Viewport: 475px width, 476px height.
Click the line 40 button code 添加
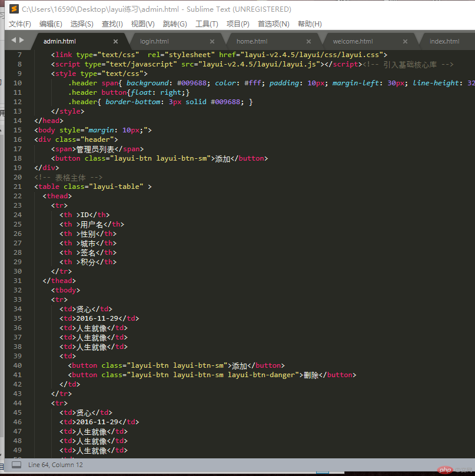[177, 365]
